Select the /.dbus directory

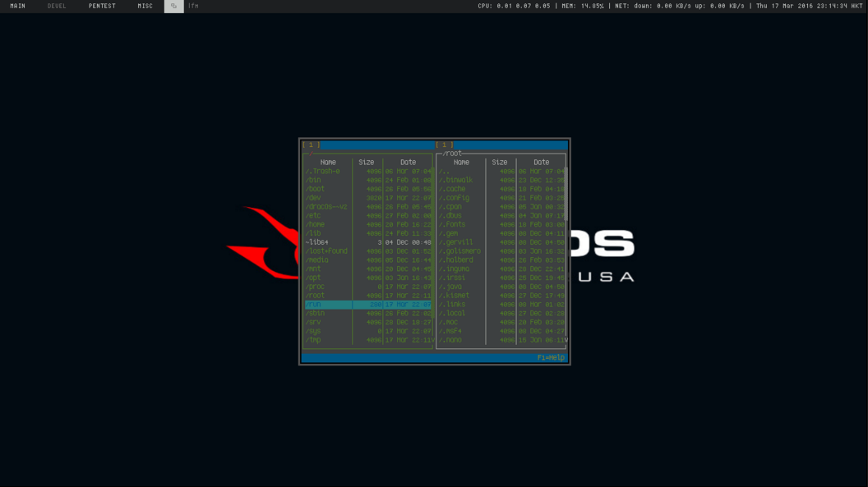(x=501, y=216)
